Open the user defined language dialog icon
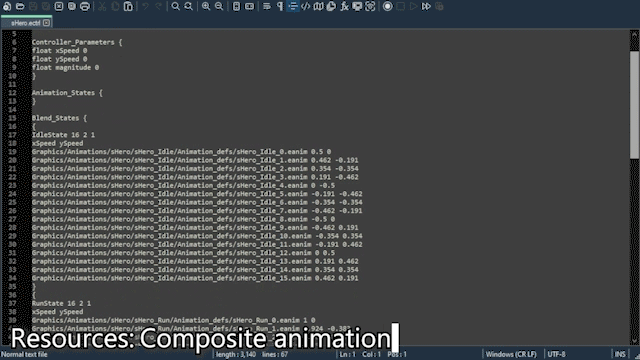This screenshot has height=360, width=640. pos(306,6)
